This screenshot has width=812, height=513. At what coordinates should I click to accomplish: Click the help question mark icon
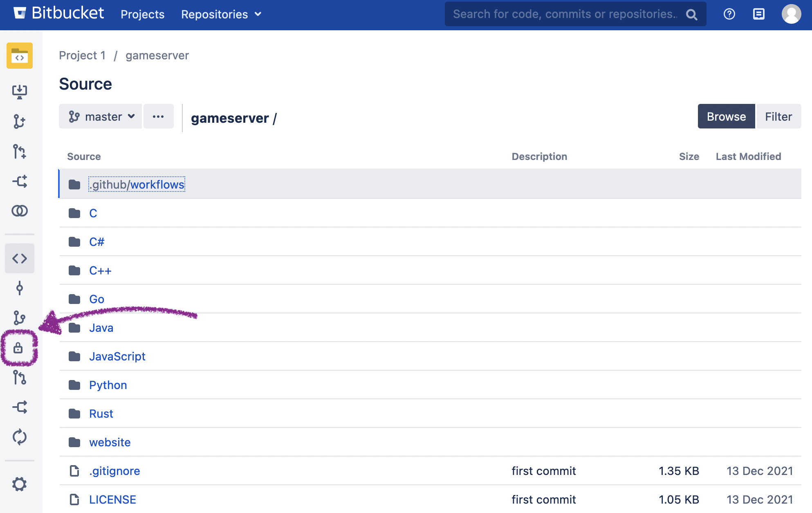click(x=729, y=14)
